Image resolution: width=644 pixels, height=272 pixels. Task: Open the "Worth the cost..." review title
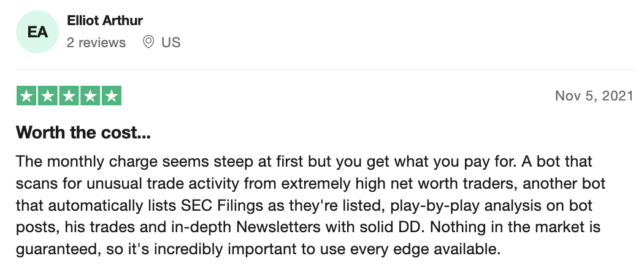click(x=83, y=132)
